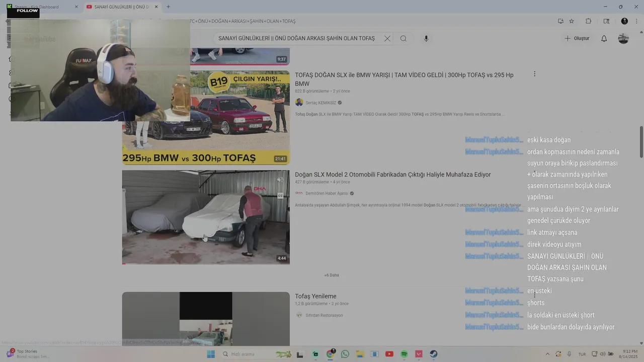The image size is (644, 362).
Task: Click the install app icon in address bar
Action: click(x=560, y=21)
